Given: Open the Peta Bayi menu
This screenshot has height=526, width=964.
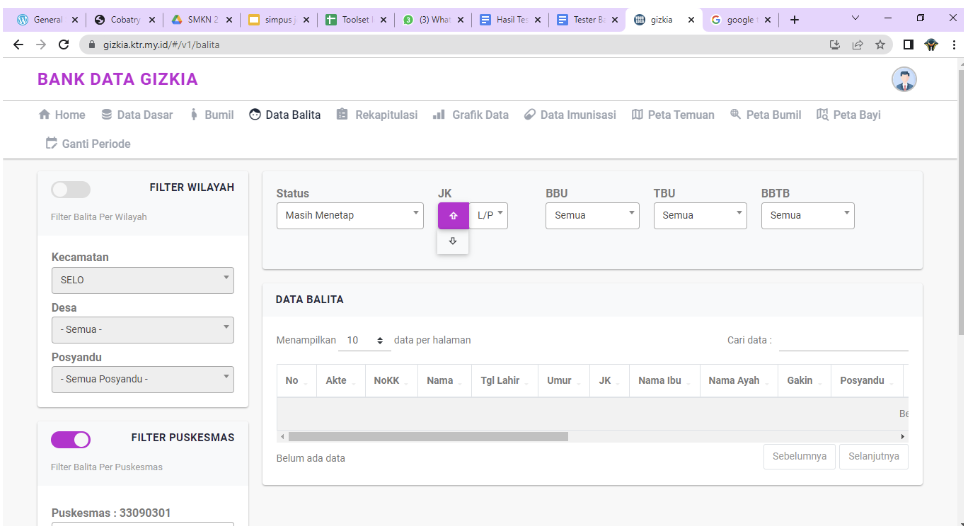Looking at the screenshot, I should 848,114.
